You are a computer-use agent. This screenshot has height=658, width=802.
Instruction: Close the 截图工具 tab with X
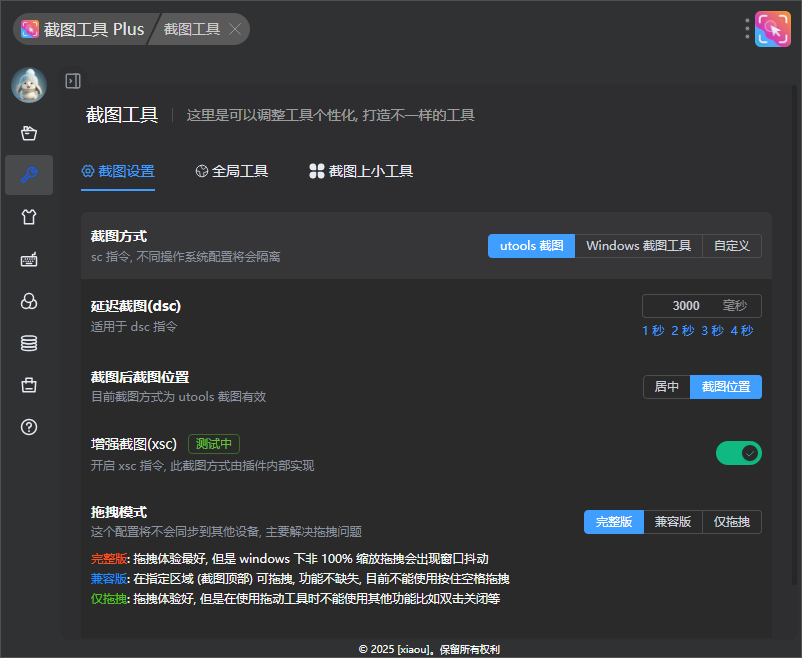pyautogui.click(x=235, y=29)
